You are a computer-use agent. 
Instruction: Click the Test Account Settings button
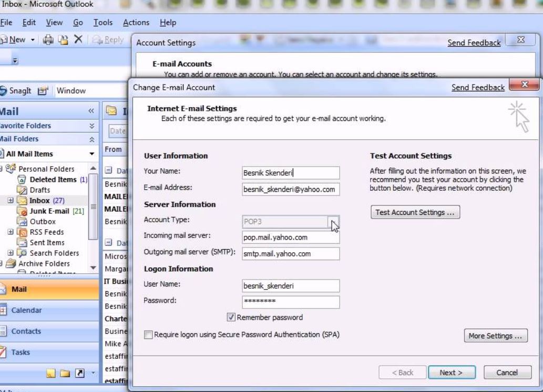tap(415, 212)
